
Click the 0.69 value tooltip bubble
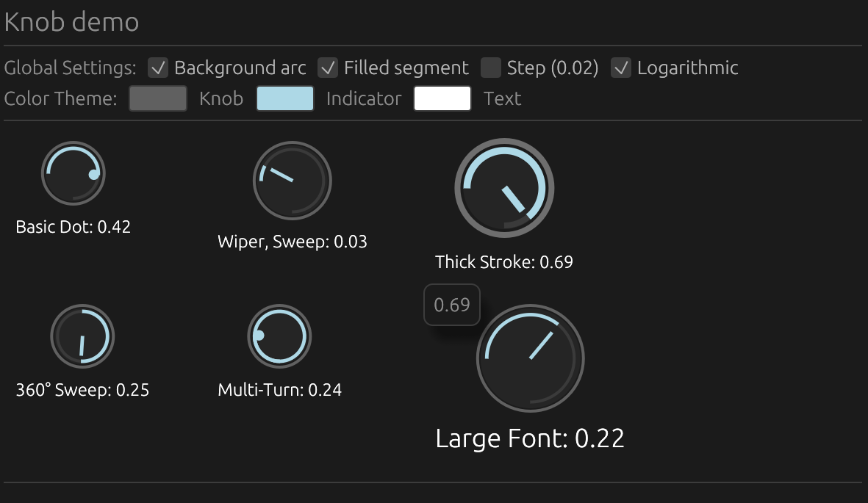(x=451, y=304)
